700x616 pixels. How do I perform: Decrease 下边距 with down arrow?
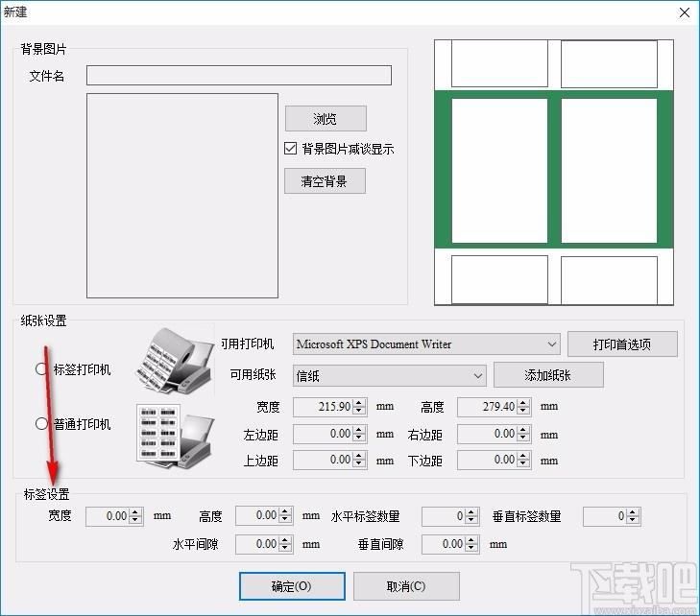tap(523, 464)
